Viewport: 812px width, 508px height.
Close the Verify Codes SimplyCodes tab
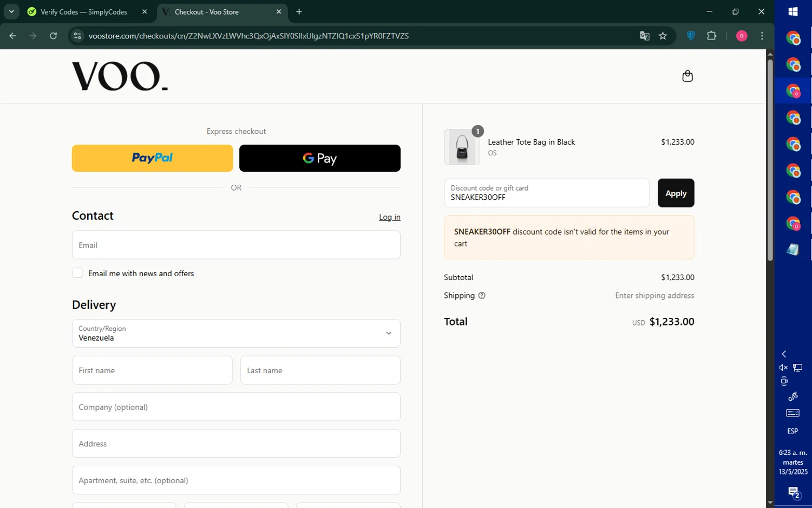click(145, 11)
